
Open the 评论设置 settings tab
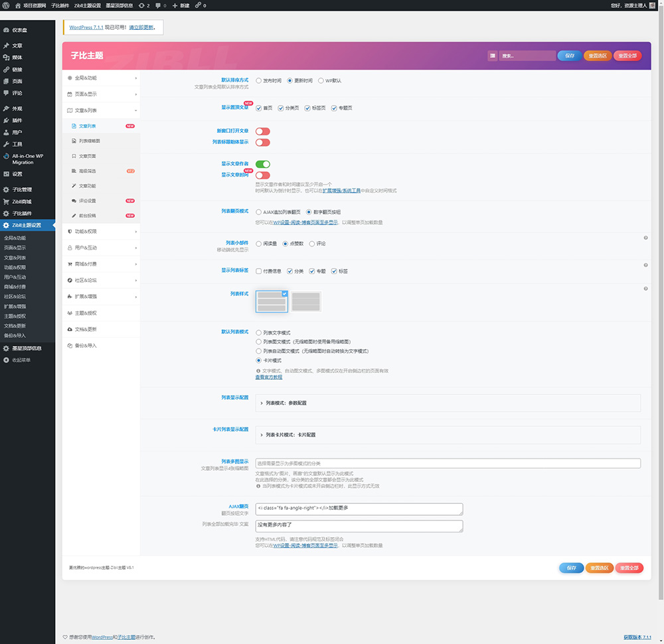click(101, 201)
